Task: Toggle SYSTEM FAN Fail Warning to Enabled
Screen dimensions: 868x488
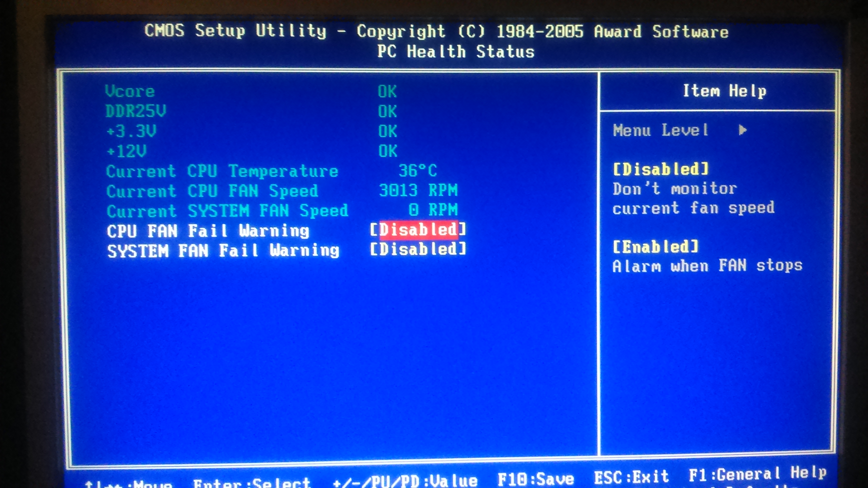Action: (413, 250)
